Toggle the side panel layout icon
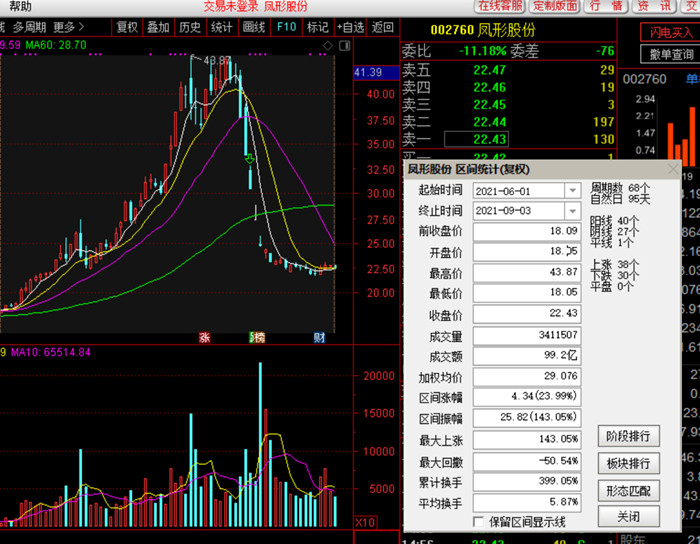This screenshot has width=700, height=544. pyautogui.click(x=345, y=46)
